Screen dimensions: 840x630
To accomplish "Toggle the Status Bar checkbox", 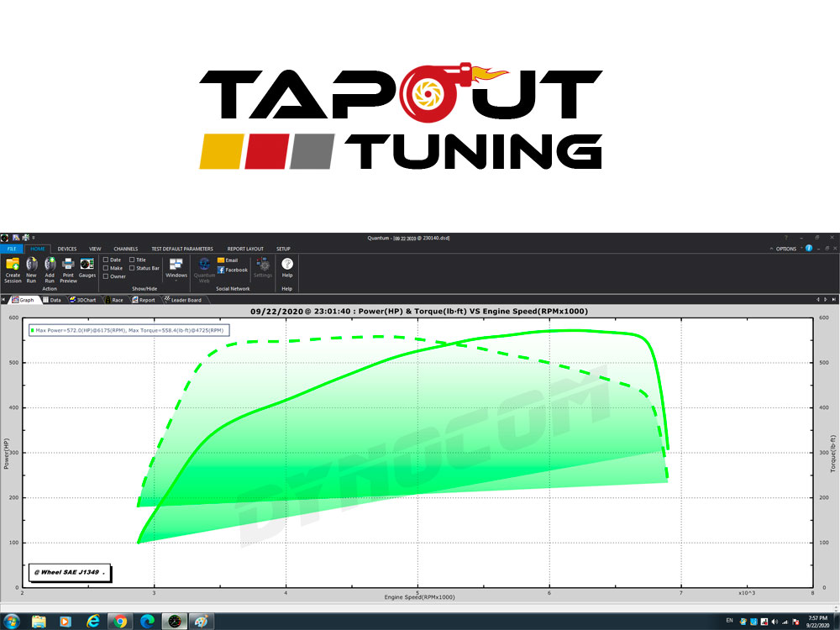I will [132, 268].
